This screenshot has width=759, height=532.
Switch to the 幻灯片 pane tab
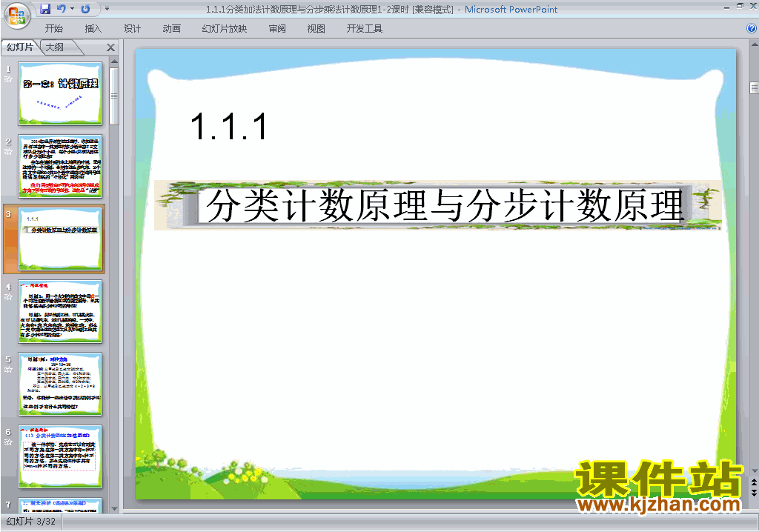(x=20, y=47)
